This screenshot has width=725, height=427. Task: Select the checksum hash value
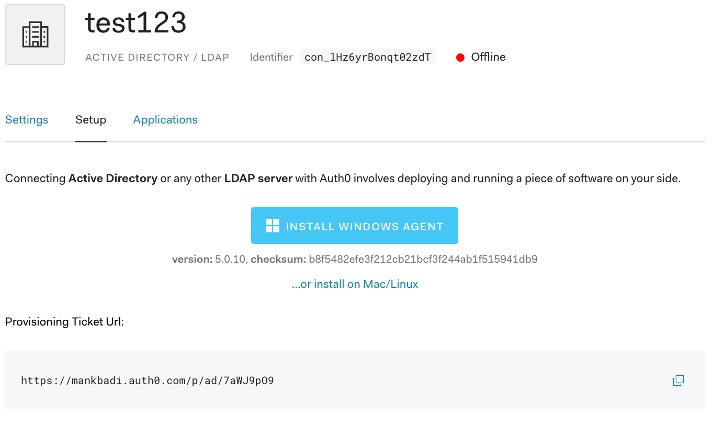coord(423,259)
